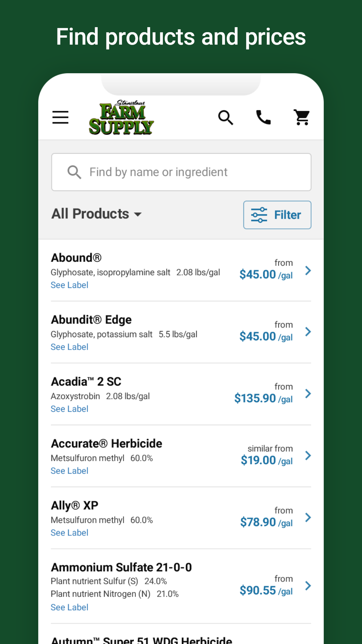Tap the phone call icon
362x644 pixels.
264,117
